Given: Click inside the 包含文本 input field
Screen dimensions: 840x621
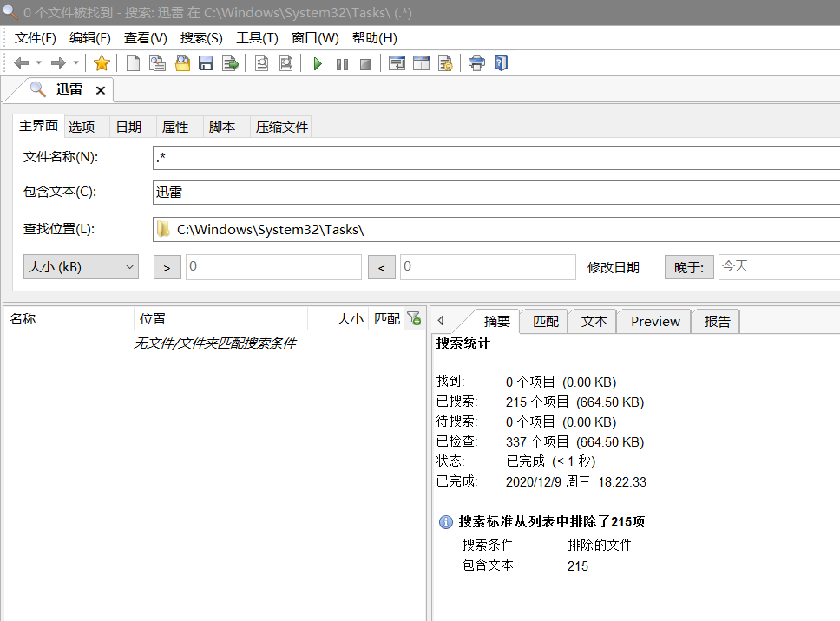Looking at the screenshot, I should point(347,193).
